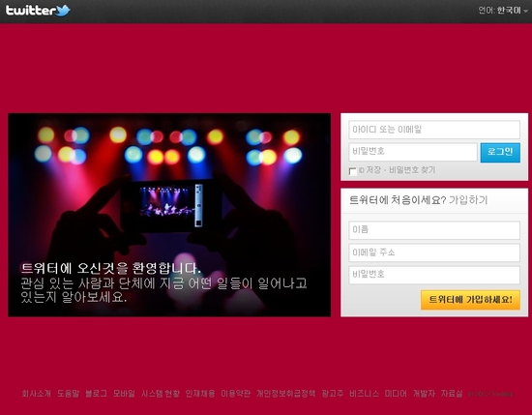Click the blue 로그인 button
The width and height of the screenshot is (532, 415).
click(x=500, y=152)
